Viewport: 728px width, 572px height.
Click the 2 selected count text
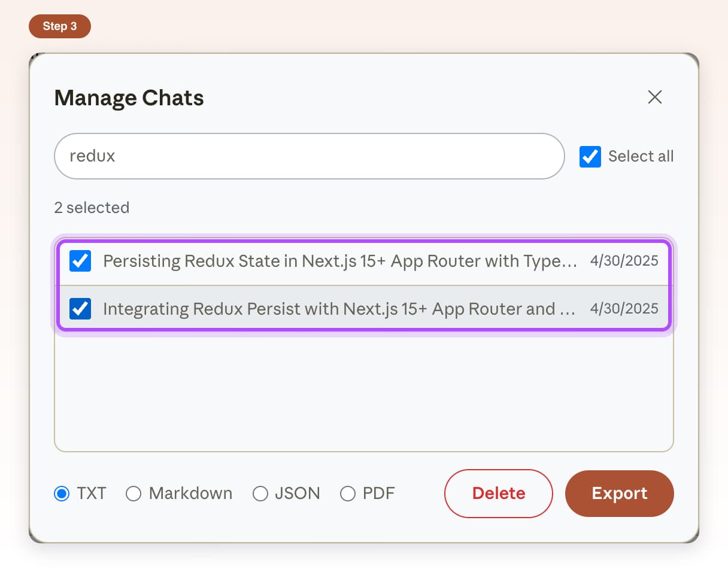[92, 208]
